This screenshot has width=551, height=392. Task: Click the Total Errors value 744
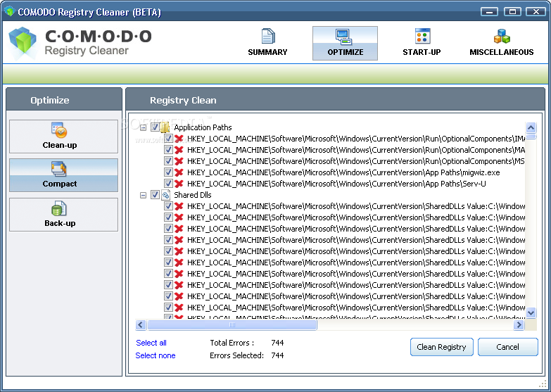click(x=277, y=343)
